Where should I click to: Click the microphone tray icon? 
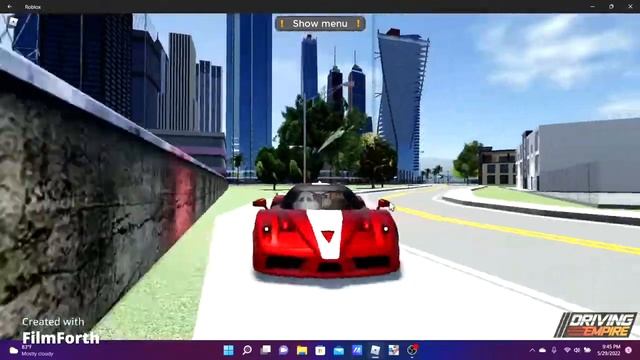pyautogui.click(x=554, y=350)
